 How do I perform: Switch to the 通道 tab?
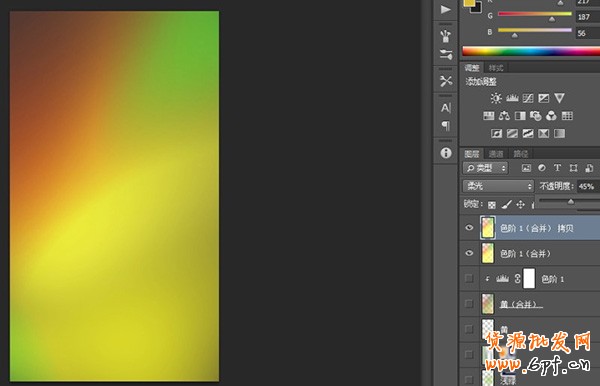tap(496, 154)
